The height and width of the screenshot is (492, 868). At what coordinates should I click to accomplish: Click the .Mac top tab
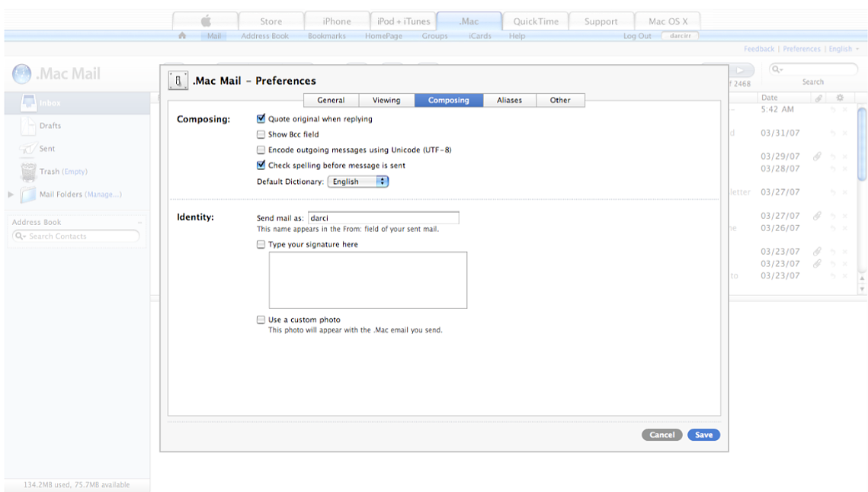[x=469, y=21]
